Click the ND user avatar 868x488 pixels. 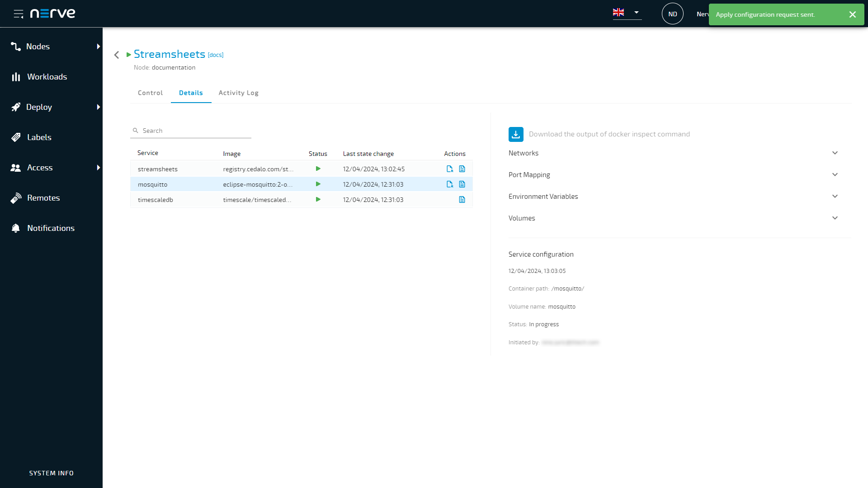pyautogui.click(x=672, y=14)
